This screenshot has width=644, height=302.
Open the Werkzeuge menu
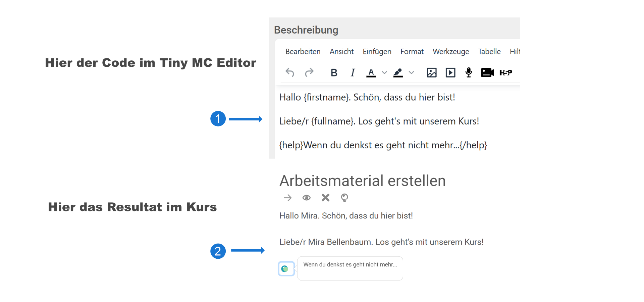(450, 51)
